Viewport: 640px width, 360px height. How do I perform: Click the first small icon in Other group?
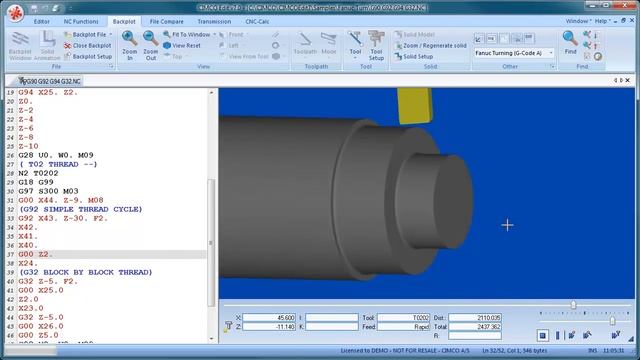click(x=479, y=39)
